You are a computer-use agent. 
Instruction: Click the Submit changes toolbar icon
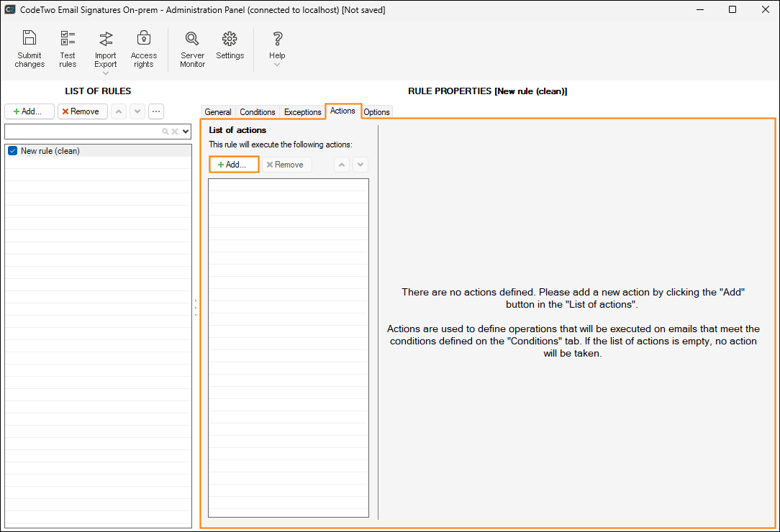pos(30,39)
